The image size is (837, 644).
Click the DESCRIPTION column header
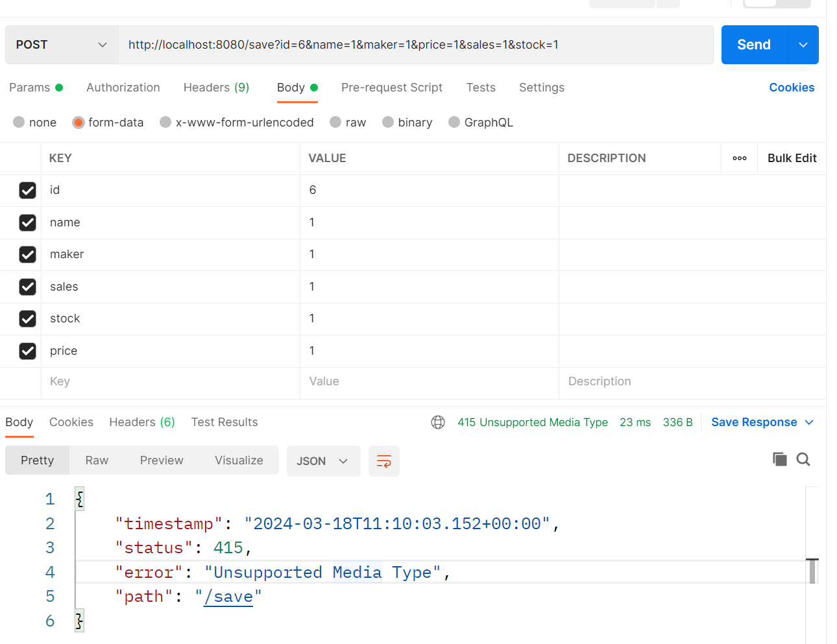pos(607,158)
